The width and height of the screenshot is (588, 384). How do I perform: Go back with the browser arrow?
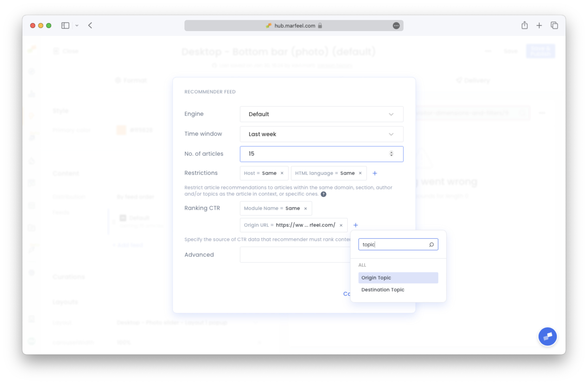[x=90, y=26]
